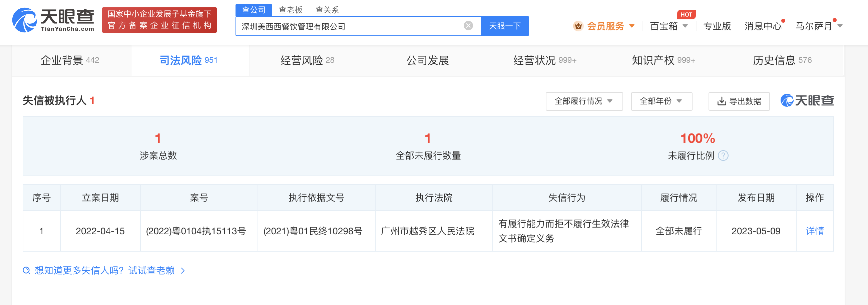This screenshot has height=305, width=868.
Task: Go to the 公司发展 tab
Action: [x=428, y=60]
